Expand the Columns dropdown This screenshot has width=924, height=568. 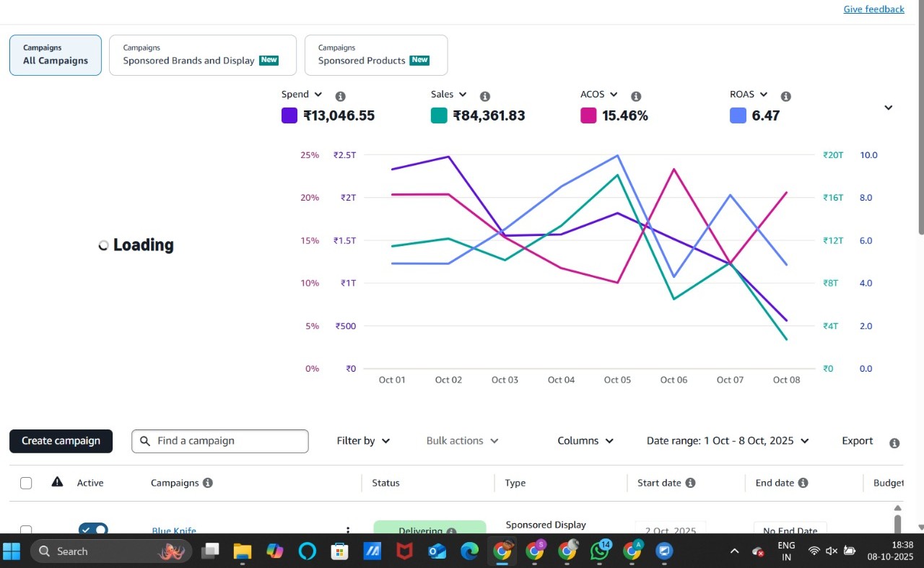(x=585, y=441)
